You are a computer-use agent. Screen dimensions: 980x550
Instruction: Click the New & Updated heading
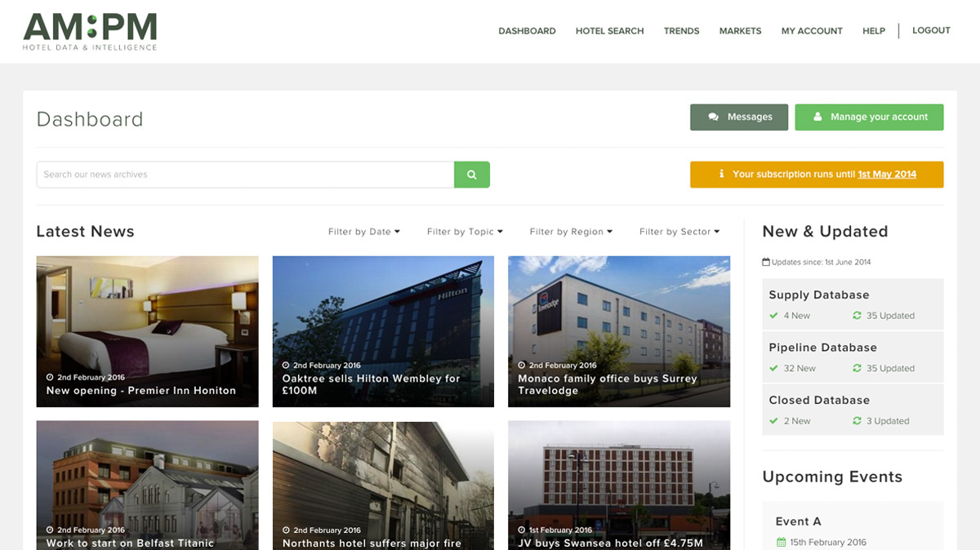[x=825, y=232]
